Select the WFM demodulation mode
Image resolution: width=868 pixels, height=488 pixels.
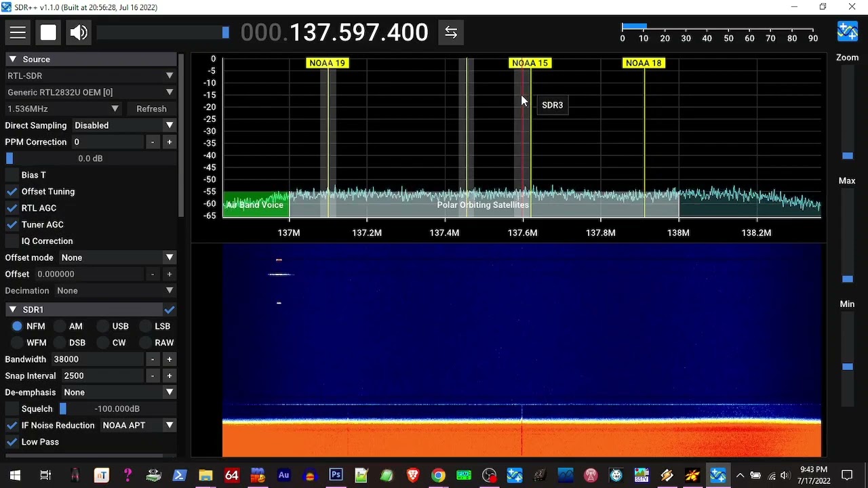(x=18, y=343)
